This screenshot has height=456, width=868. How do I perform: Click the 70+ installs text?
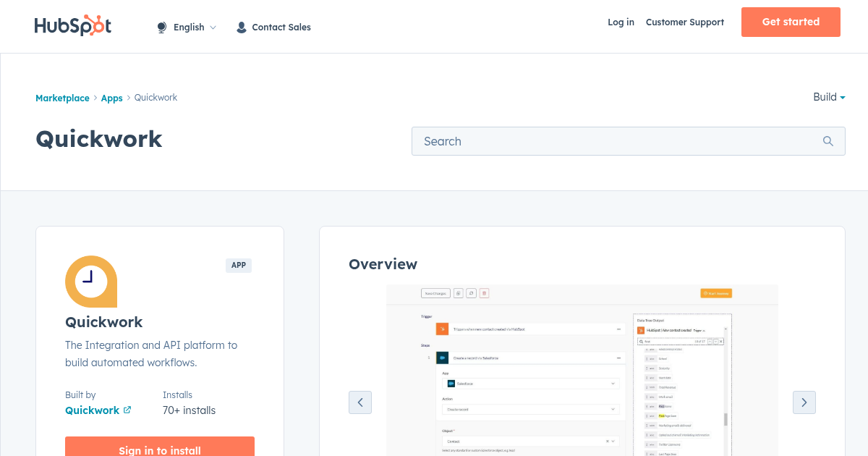189,410
